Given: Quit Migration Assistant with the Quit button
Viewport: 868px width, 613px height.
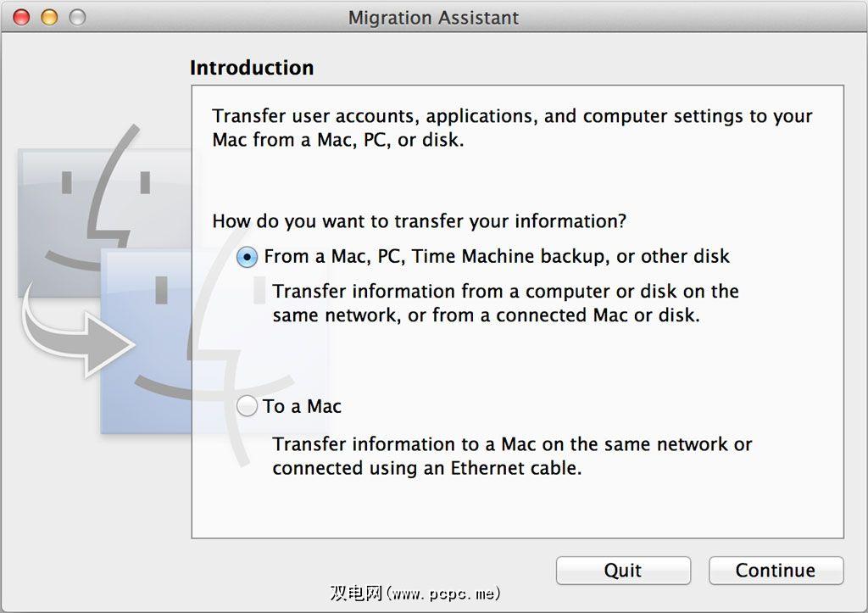Looking at the screenshot, I should [623, 571].
